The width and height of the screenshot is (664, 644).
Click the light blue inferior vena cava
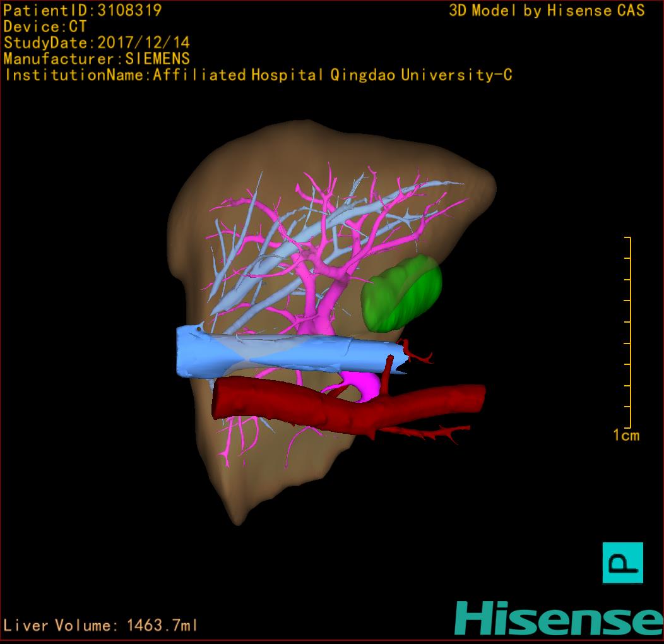pyautogui.click(x=292, y=351)
